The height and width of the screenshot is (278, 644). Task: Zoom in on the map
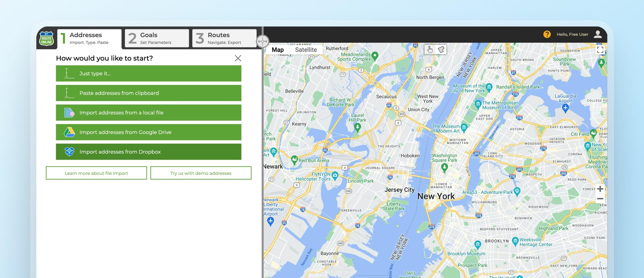pyautogui.click(x=600, y=189)
